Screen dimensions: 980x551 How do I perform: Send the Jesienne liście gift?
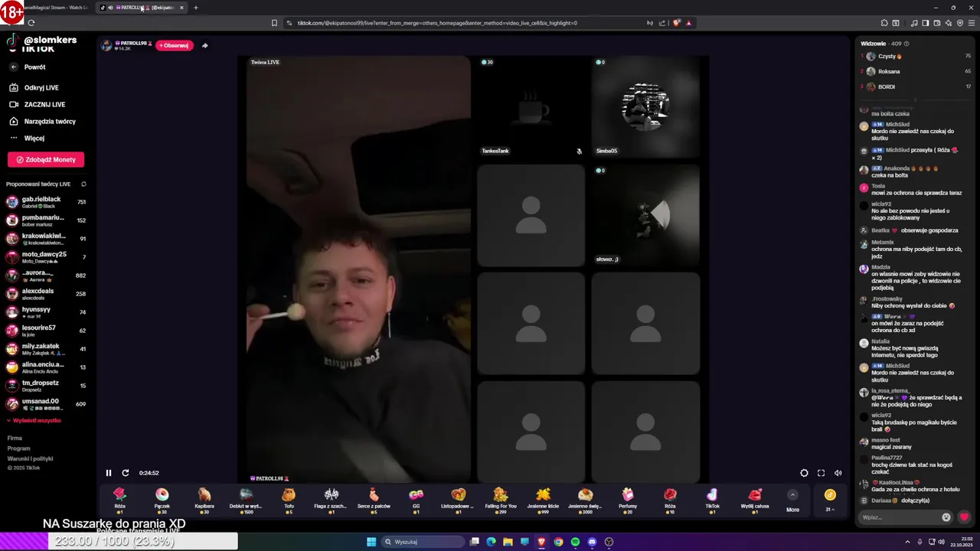[543, 500]
